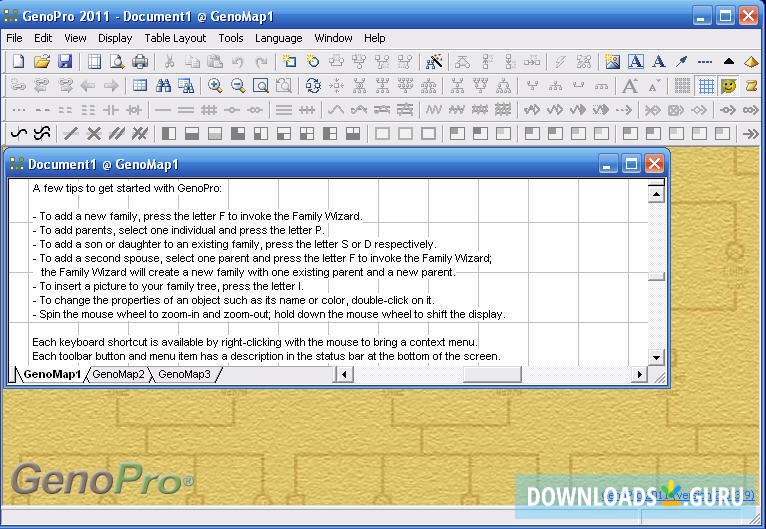Launch the Family Wizard magic wand icon

point(434,62)
